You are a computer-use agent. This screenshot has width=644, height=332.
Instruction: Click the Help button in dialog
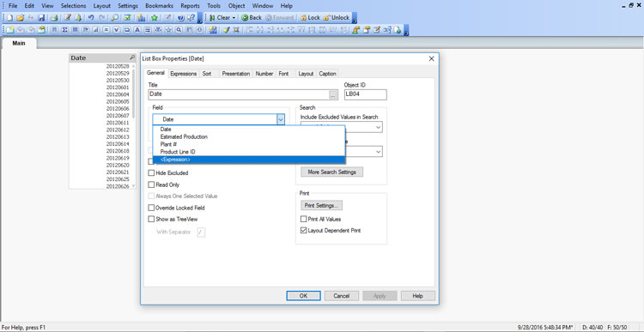(417, 296)
